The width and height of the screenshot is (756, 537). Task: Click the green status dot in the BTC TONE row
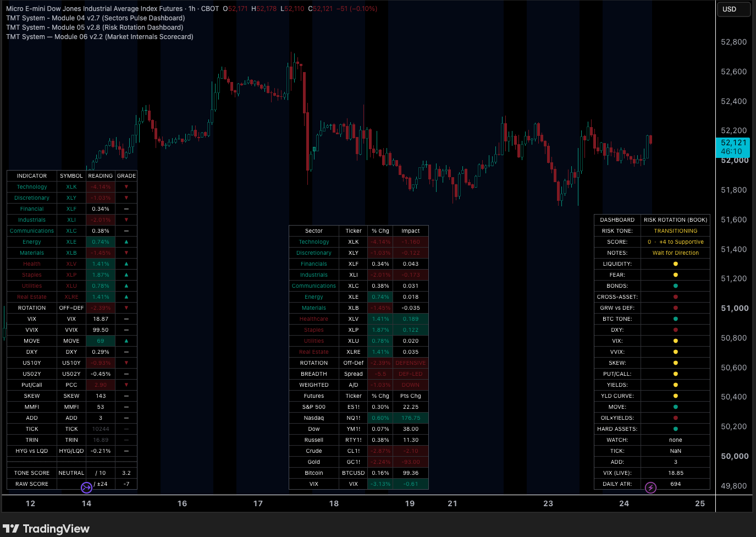[x=676, y=319]
